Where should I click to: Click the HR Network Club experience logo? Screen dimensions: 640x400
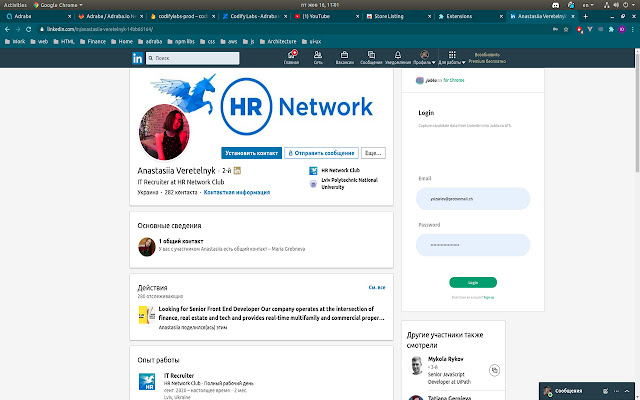(147, 381)
